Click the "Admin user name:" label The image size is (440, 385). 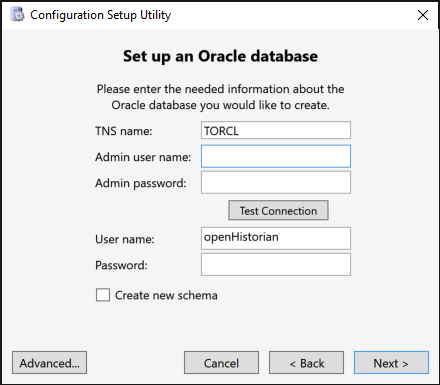(143, 157)
